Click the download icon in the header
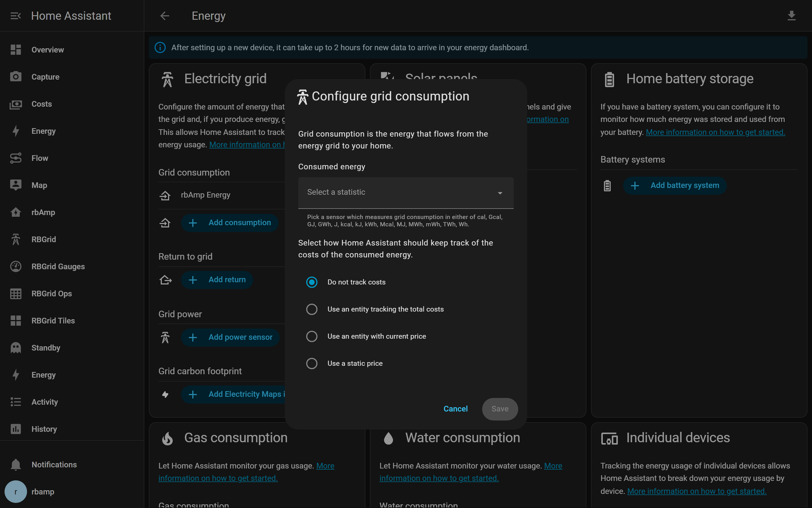Screen dimensions: 812x508 (x=792, y=16)
